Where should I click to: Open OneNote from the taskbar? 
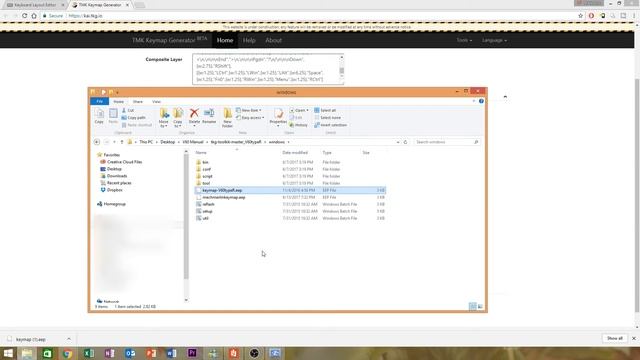109,353
